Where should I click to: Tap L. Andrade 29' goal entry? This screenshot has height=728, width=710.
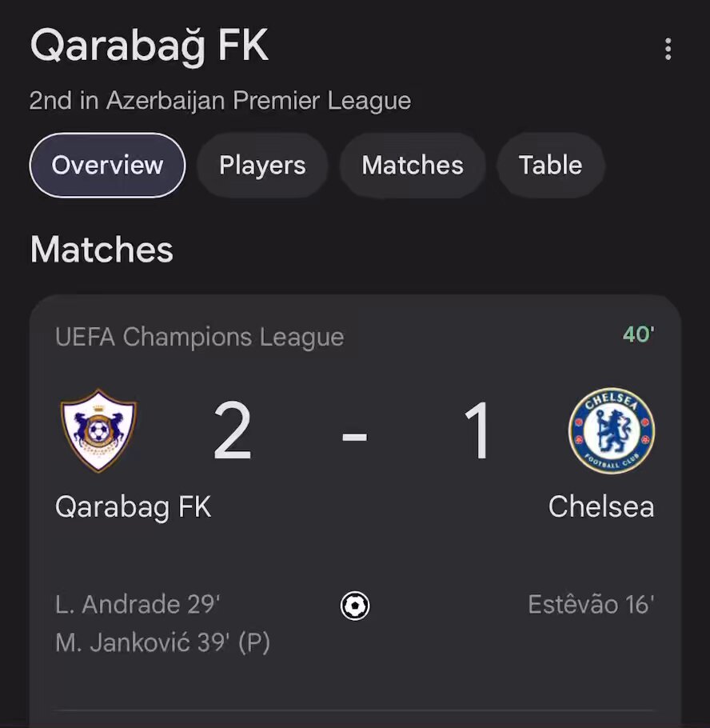point(138,605)
